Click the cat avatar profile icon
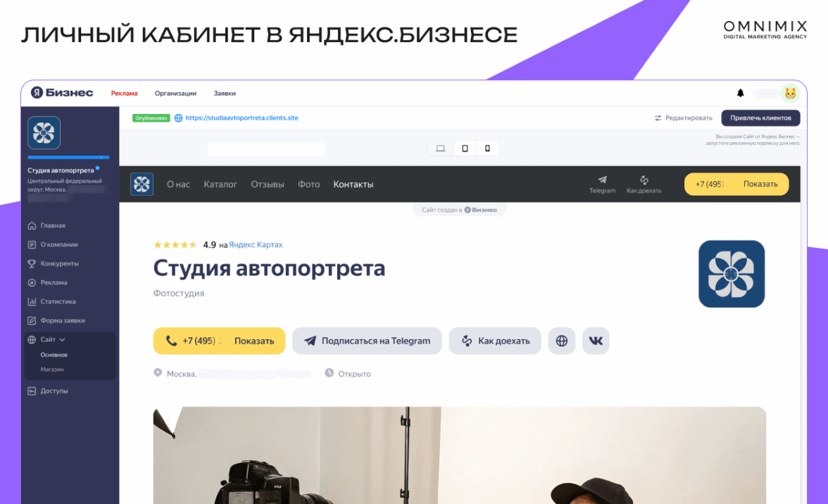This screenshot has height=504, width=828. click(790, 94)
